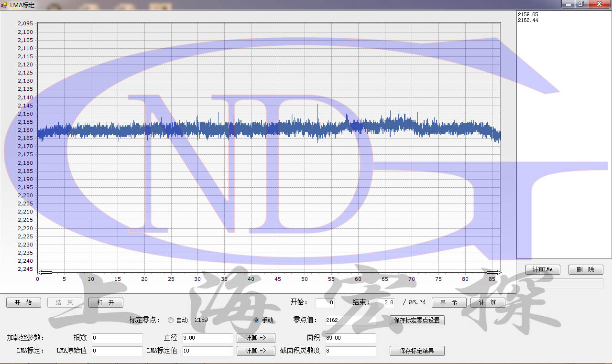
Task: Select the 2162.44 entry in the list
Action: click(528, 21)
